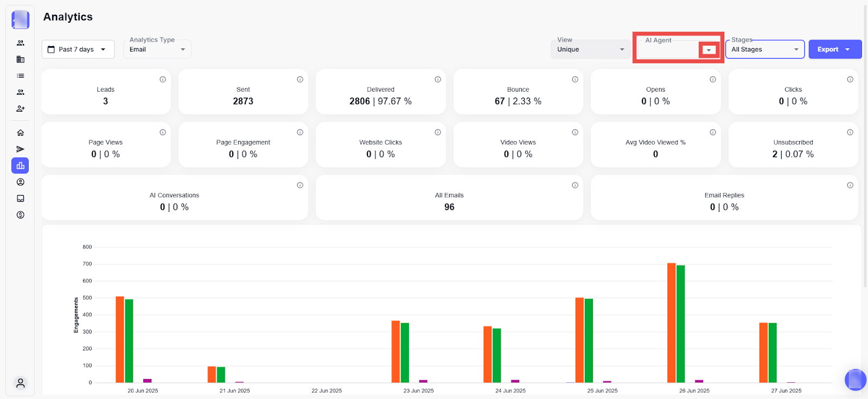Viewport: 868px width, 399px height.
Task: Open the companies building icon in sidebar
Action: coord(21,60)
